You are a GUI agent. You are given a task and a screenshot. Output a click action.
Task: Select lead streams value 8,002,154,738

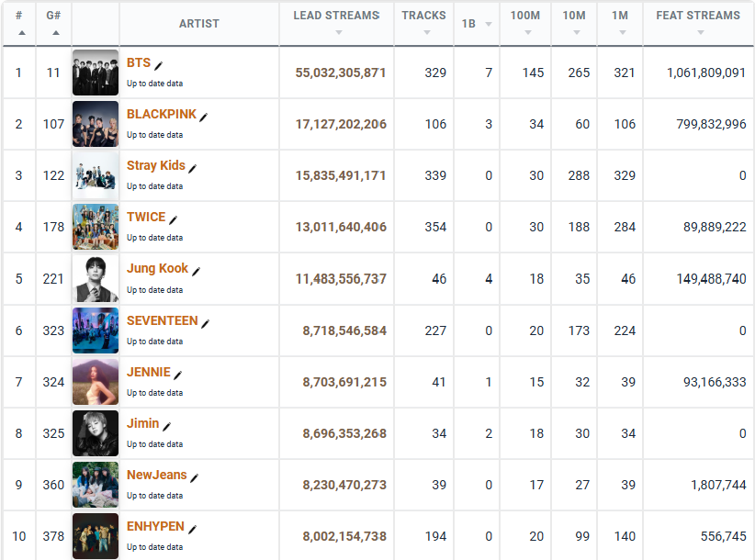tap(344, 537)
